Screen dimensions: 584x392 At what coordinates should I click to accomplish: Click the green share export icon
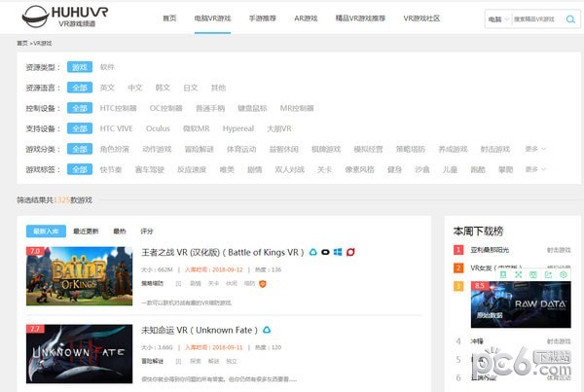point(548,274)
